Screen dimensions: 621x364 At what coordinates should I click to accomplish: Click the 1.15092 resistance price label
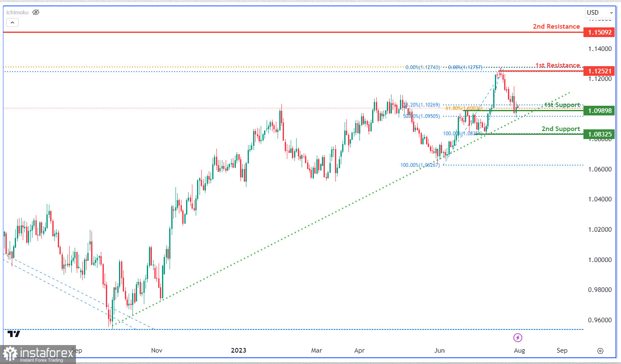[599, 32]
